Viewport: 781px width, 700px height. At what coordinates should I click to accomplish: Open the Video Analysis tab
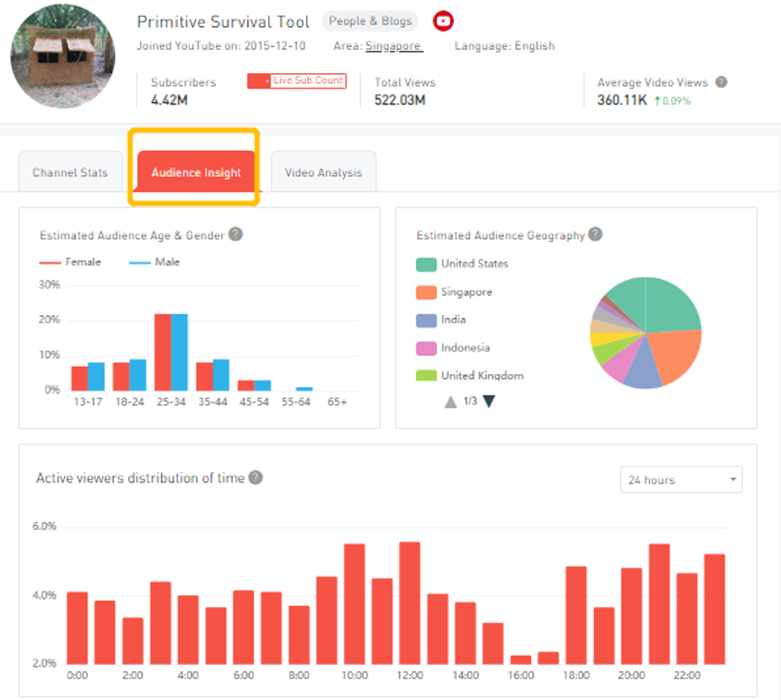click(x=323, y=173)
